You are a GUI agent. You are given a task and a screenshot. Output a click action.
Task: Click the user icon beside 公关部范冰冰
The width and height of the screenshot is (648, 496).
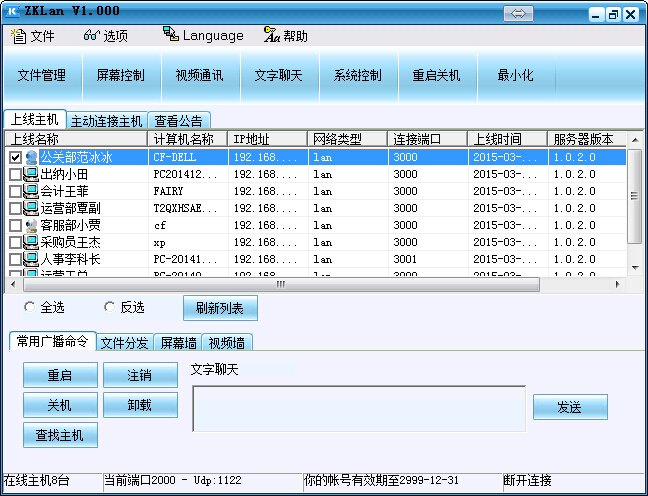(31, 157)
